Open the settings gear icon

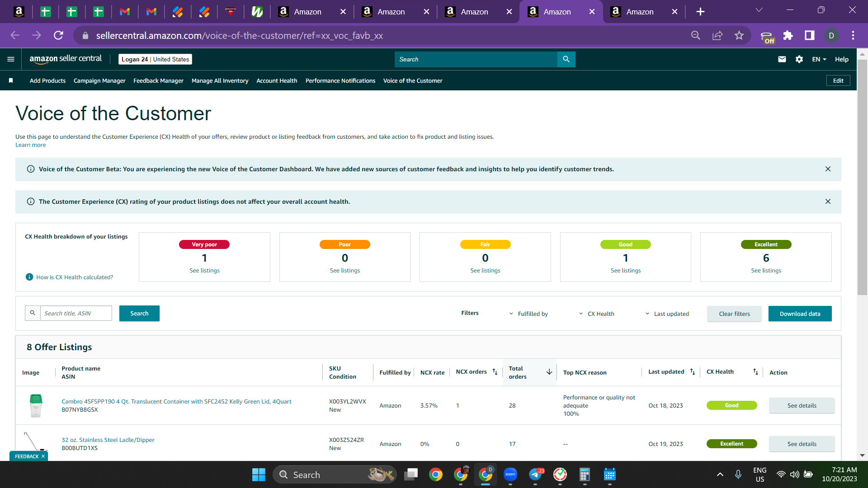799,59
